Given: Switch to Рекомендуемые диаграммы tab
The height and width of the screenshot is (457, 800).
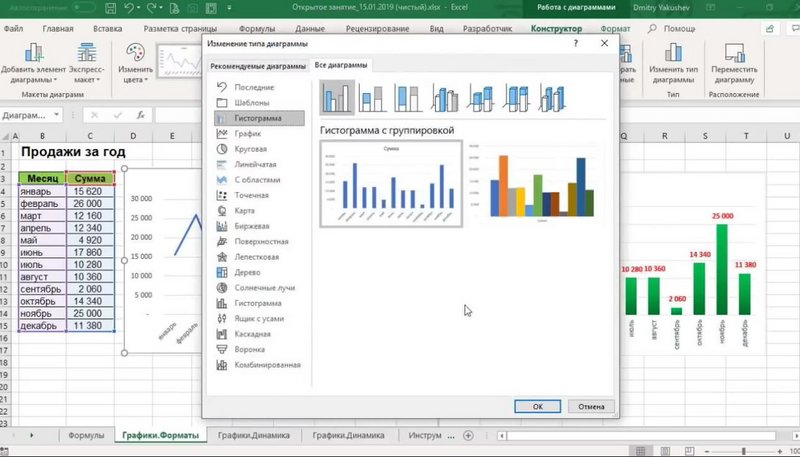Looking at the screenshot, I should click(x=258, y=66).
